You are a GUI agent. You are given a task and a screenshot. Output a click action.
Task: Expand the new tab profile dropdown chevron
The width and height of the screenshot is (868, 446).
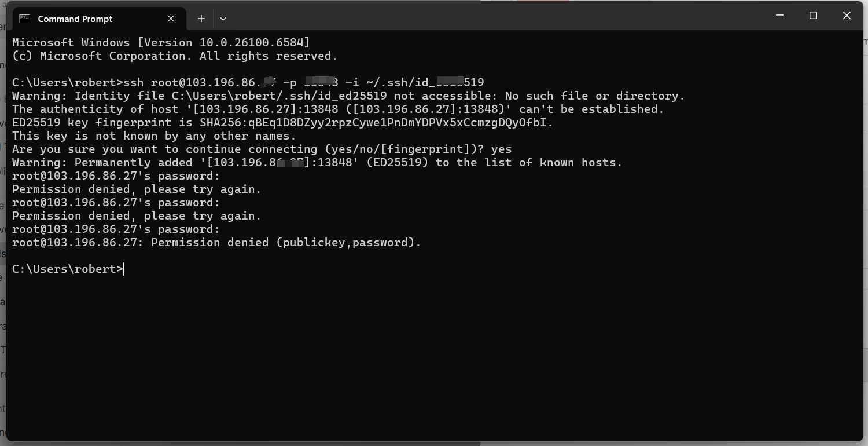click(x=223, y=19)
